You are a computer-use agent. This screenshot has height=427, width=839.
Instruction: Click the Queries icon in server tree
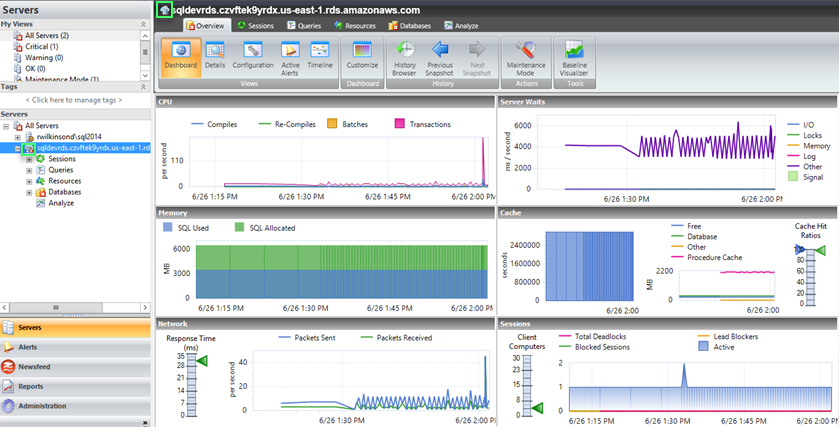40,170
